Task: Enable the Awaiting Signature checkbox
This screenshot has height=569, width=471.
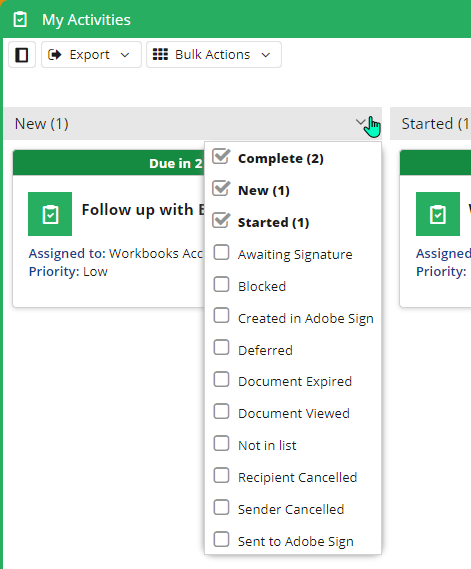Action: pos(221,252)
